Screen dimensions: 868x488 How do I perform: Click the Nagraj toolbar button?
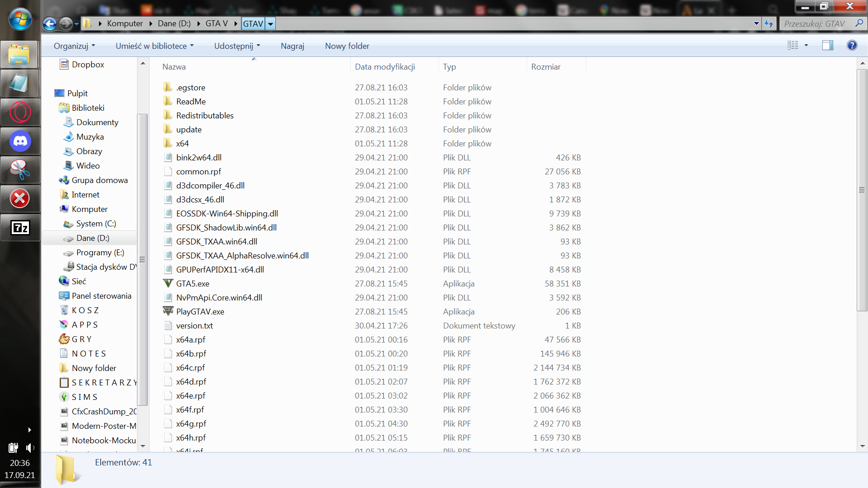(292, 46)
